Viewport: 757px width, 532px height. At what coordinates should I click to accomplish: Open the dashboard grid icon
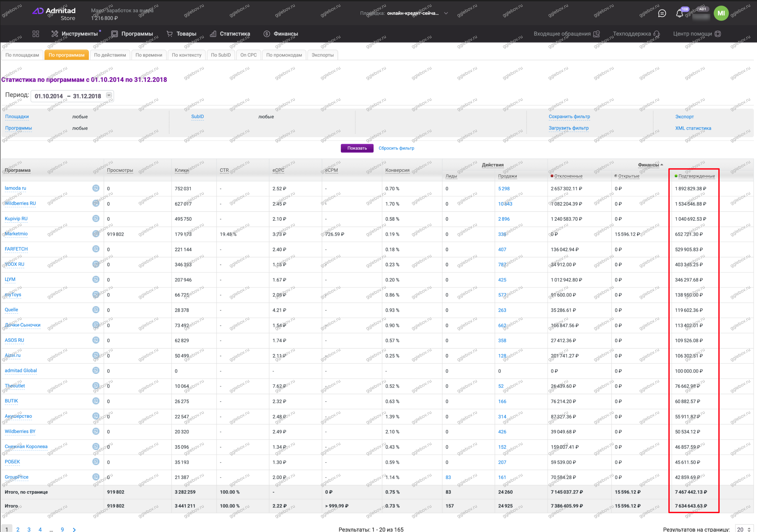pos(36,34)
